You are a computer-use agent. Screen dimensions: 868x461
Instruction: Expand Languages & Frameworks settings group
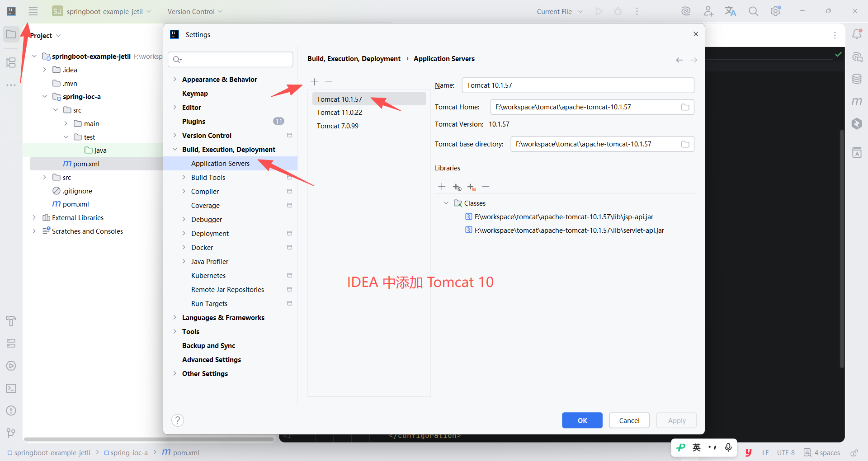point(175,318)
